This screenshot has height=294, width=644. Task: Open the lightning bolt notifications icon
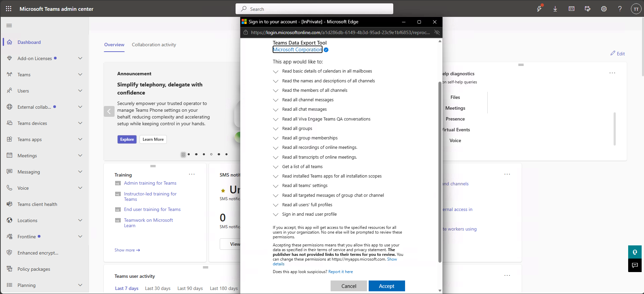(x=539, y=9)
